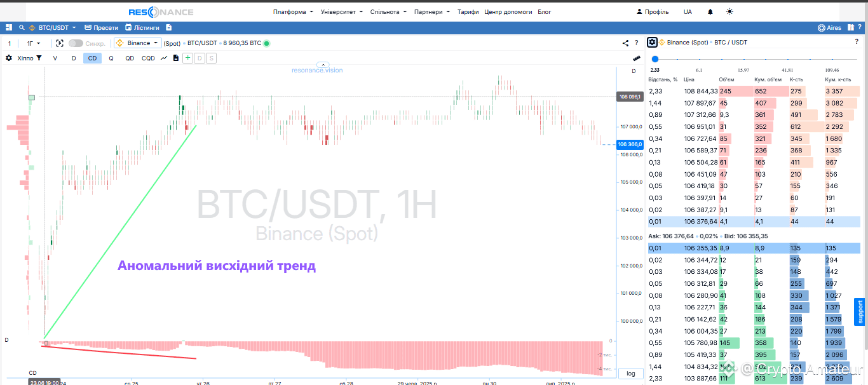The width and height of the screenshot is (868, 385).
Task: Select the CD indicator tab
Action: click(92, 58)
